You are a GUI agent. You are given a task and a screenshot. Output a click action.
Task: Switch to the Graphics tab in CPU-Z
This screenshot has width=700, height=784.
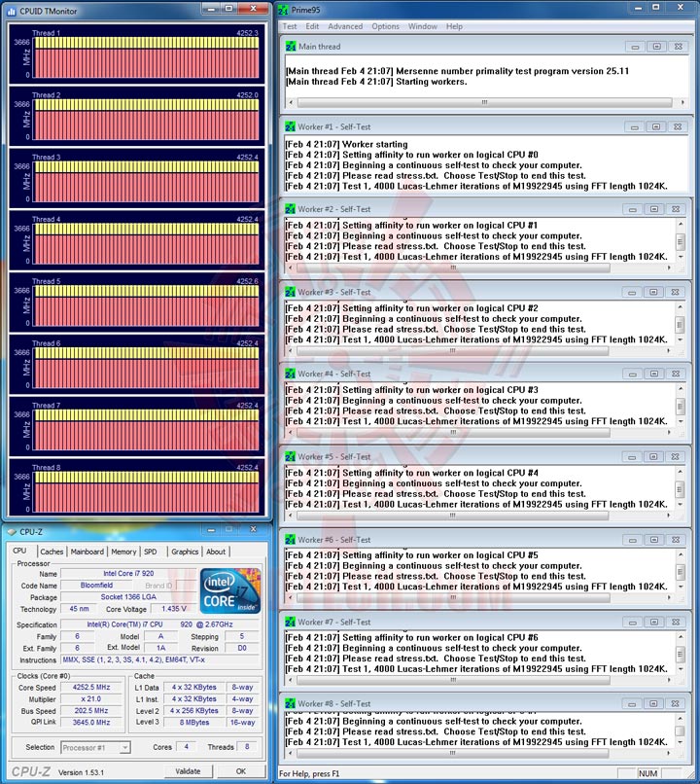pos(185,552)
